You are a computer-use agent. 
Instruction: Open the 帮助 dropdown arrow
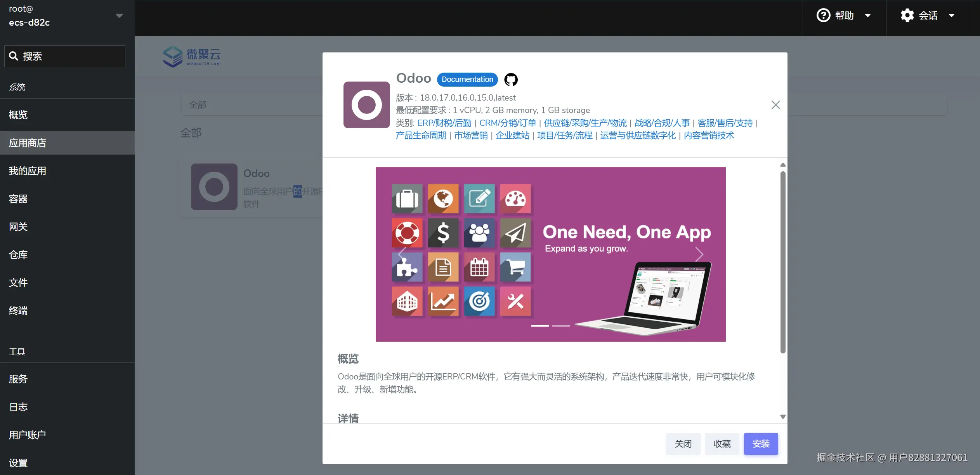(x=868, y=16)
